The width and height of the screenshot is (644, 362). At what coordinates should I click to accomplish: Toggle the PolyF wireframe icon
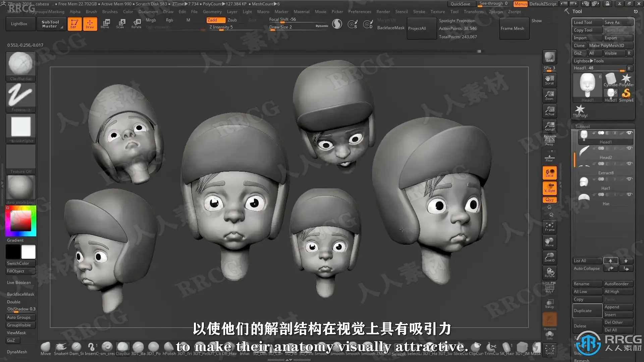point(549,288)
